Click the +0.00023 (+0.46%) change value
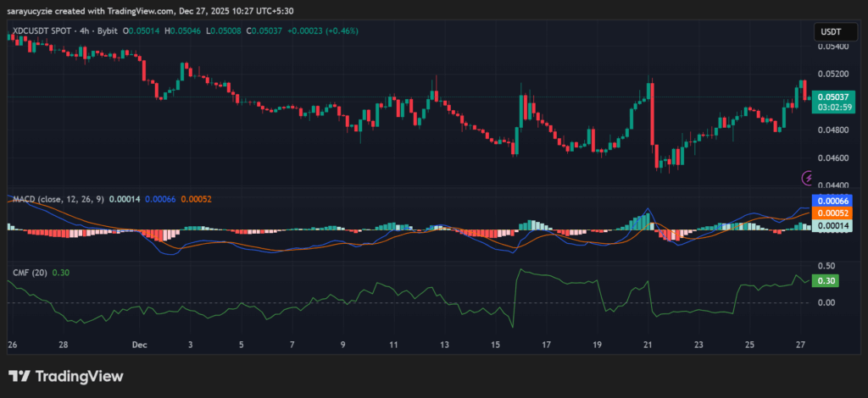The height and width of the screenshot is (398, 868). coord(325,30)
